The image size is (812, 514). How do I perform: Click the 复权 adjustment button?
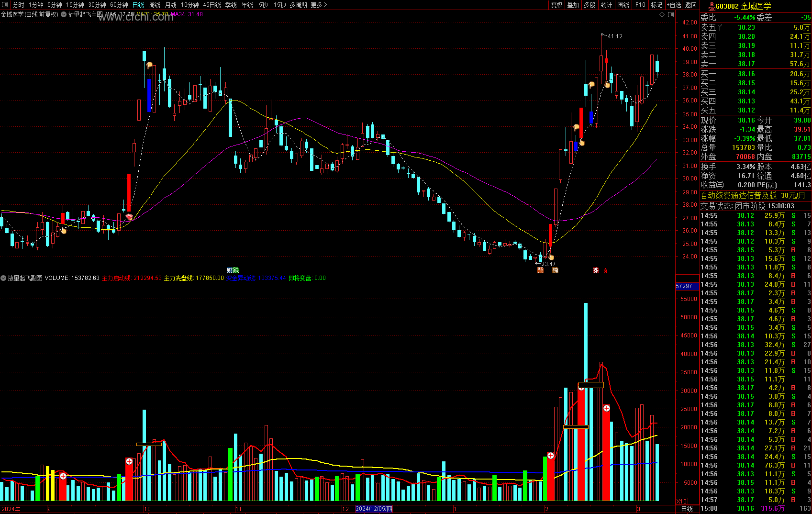[557, 5]
